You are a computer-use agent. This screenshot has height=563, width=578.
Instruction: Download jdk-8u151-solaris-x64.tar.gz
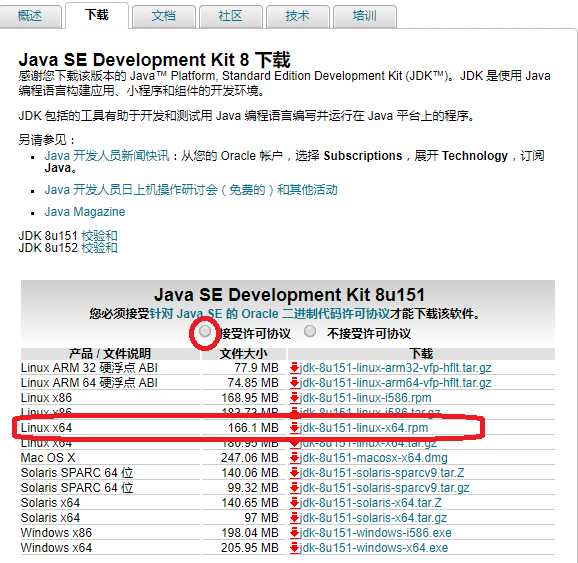click(x=373, y=518)
